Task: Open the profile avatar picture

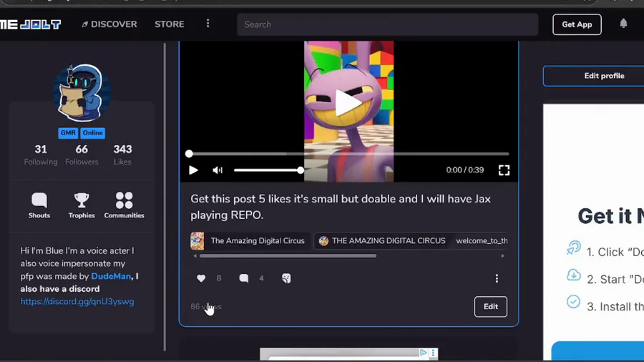Action: coord(82,93)
